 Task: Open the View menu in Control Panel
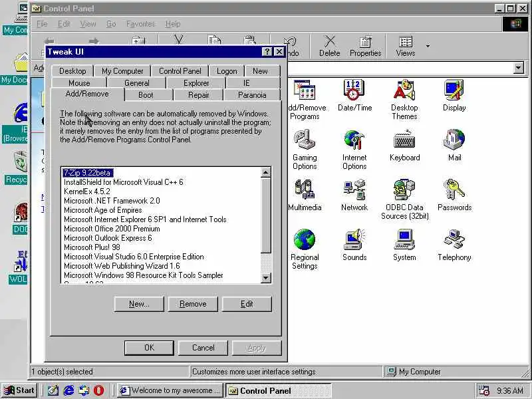[x=88, y=24]
